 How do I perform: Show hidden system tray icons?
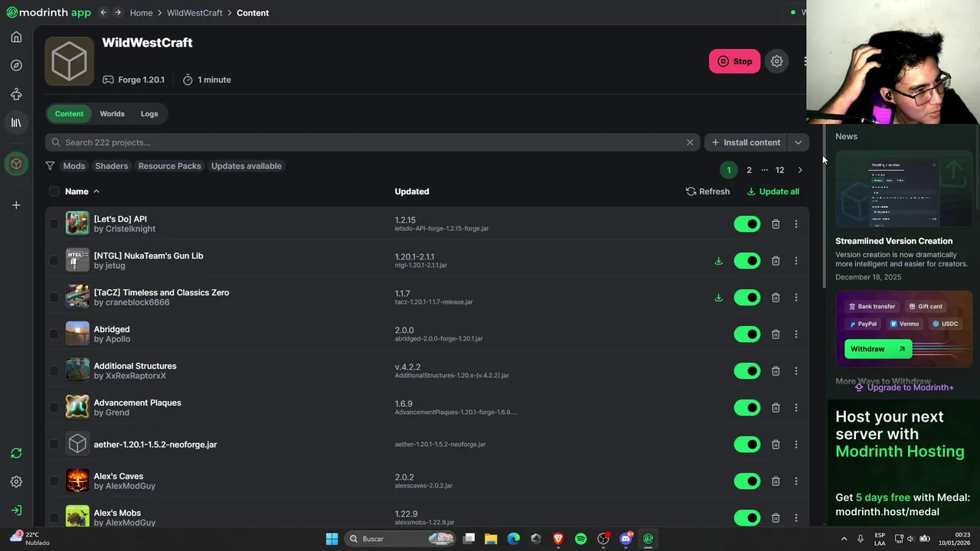click(844, 539)
